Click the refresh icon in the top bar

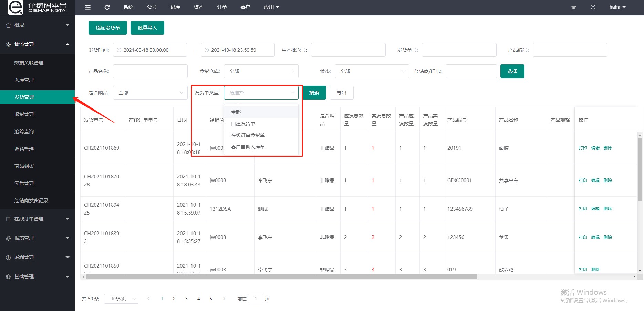tap(107, 7)
